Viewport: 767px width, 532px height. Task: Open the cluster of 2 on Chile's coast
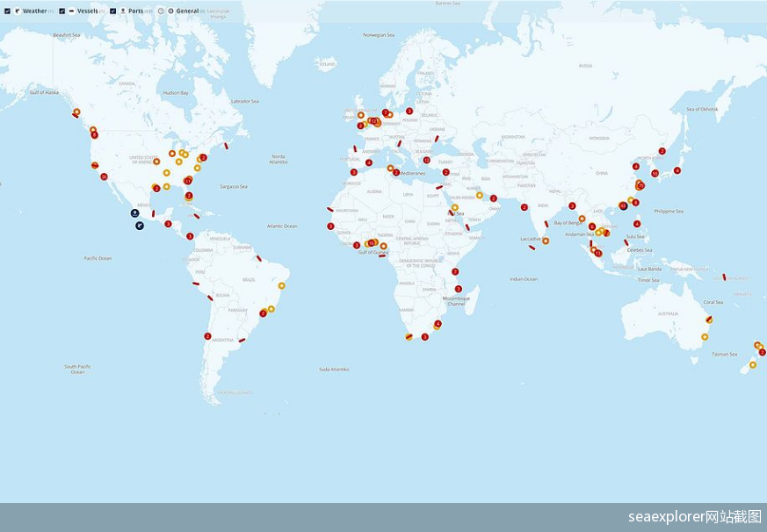coord(207,336)
